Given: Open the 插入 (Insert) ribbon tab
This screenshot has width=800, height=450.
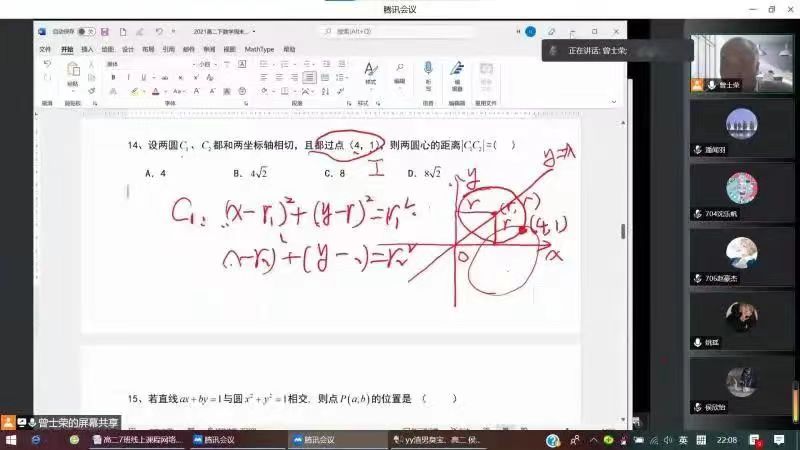Looking at the screenshot, I should [x=87, y=48].
